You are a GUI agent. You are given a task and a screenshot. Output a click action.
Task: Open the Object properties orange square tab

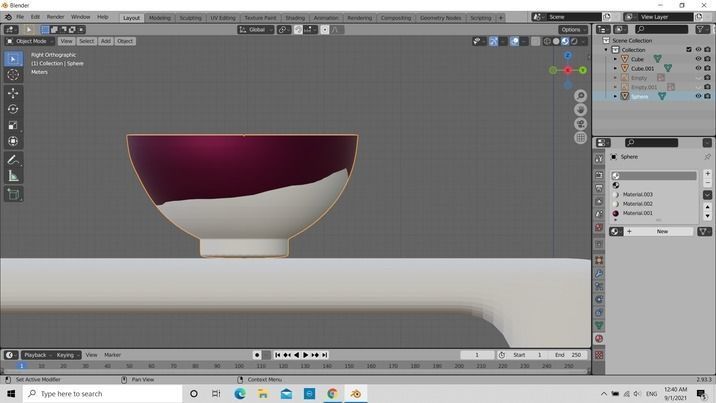599,261
